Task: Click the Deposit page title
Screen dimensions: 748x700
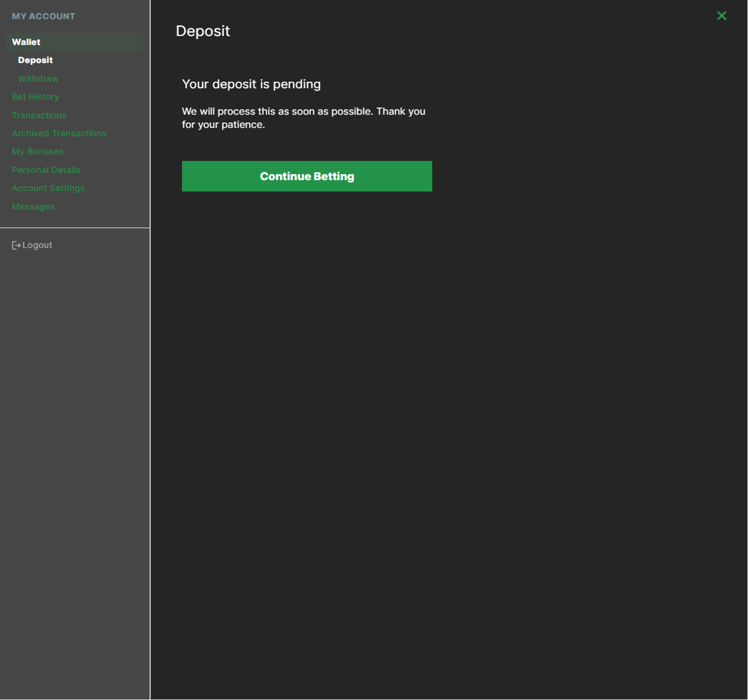Action: (x=202, y=31)
